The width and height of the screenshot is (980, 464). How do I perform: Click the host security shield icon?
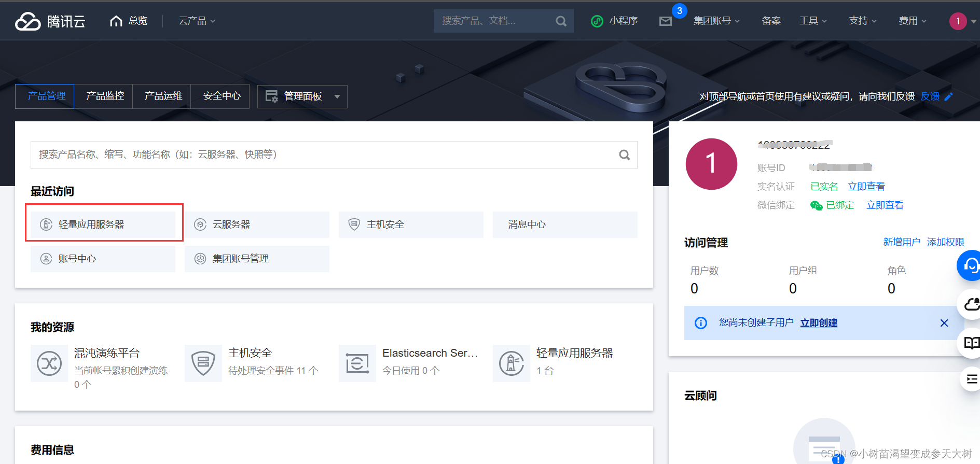coord(354,224)
